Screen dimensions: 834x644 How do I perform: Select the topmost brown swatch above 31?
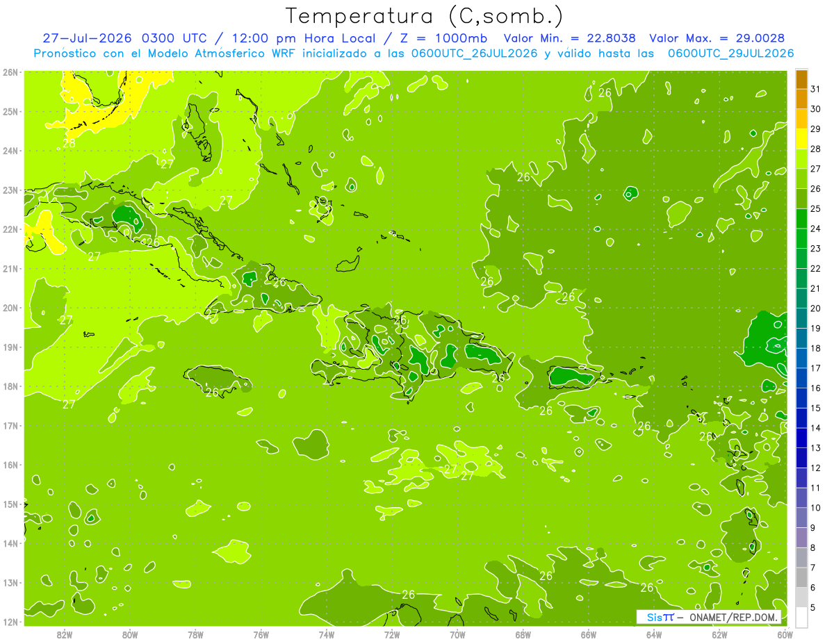point(801,79)
